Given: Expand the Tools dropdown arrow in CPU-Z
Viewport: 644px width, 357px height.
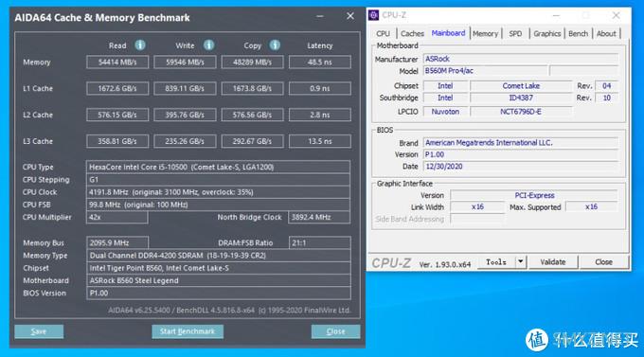Looking at the screenshot, I should tap(520, 261).
